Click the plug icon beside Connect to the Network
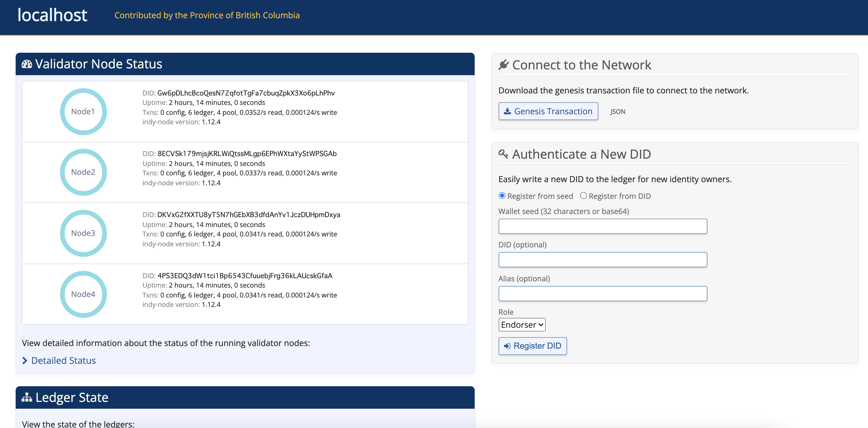868x428 pixels. coord(503,65)
